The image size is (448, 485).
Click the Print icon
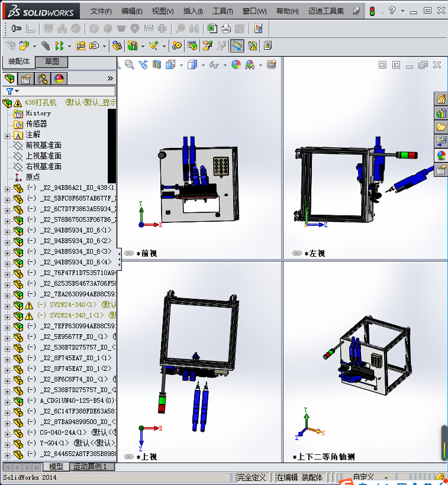226,28
